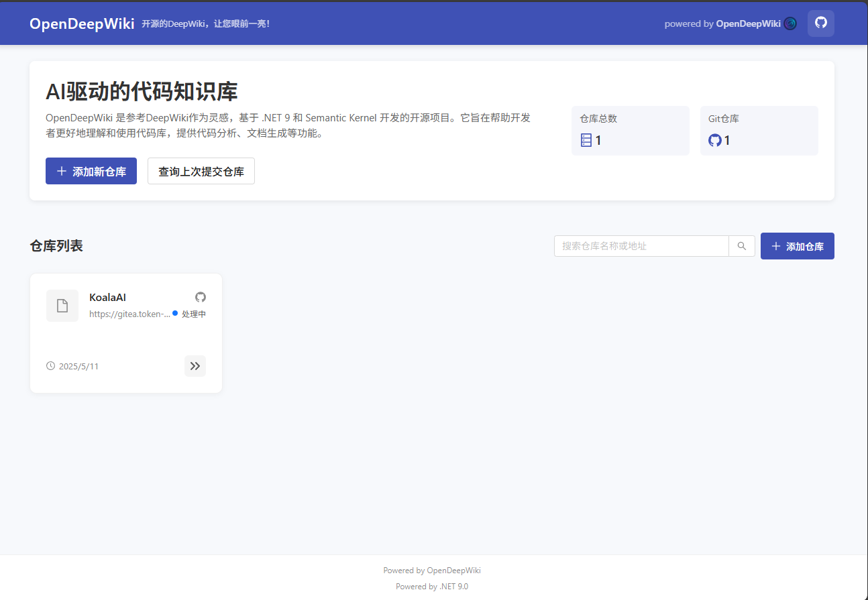Click the GitHub icon in Git仓库 card
The height and width of the screenshot is (600, 868).
[715, 140]
